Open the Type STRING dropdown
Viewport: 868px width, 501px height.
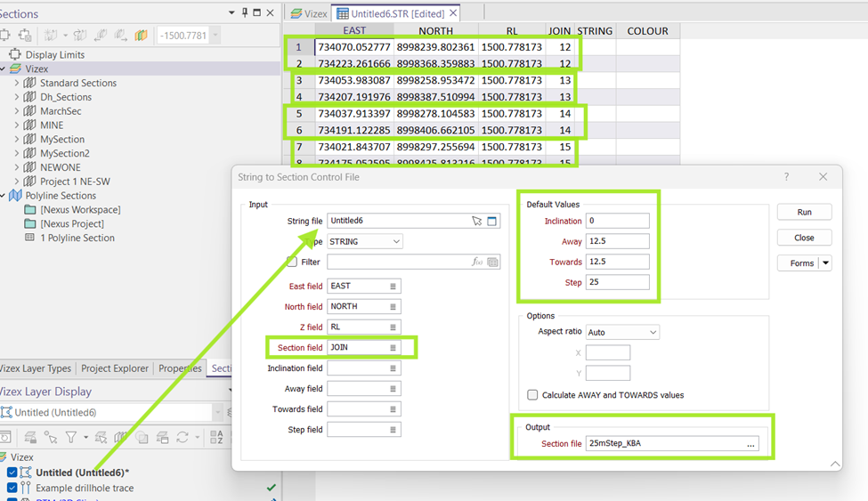[x=364, y=241]
